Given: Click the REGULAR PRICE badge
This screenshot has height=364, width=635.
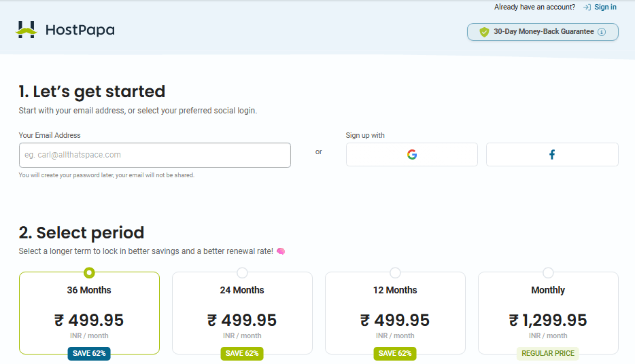Looking at the screenshot, I should click(548, 353).
